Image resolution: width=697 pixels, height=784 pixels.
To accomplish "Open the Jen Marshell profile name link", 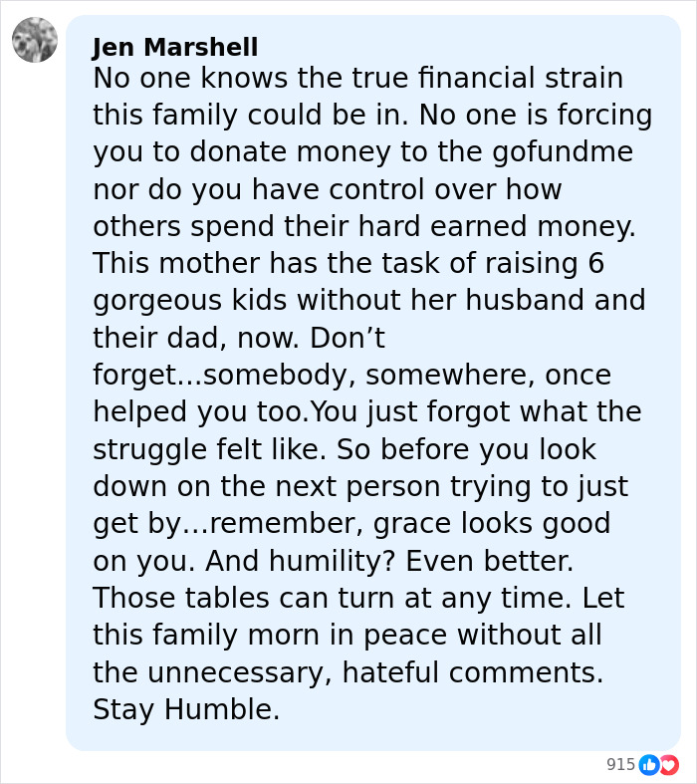I will [x=175, y=47].
